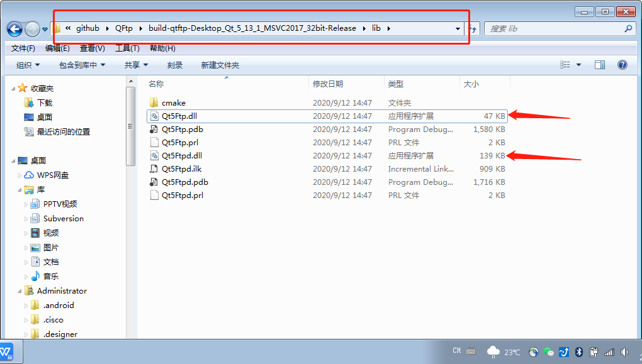Screen dimensions: 642x364
Task: Expand the 库 node in the sidebar
Action: (20, 191)
